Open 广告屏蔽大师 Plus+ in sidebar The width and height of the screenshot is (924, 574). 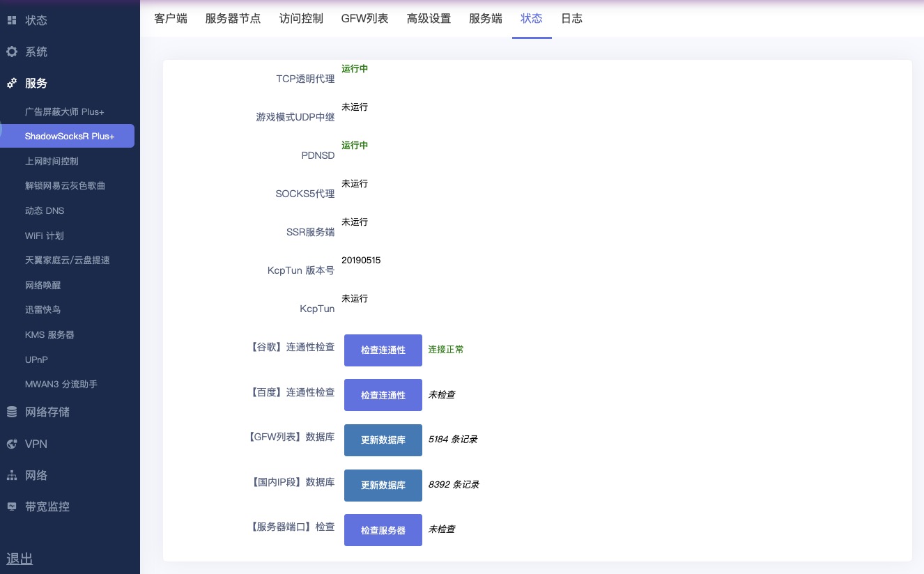tap(65, 111)
